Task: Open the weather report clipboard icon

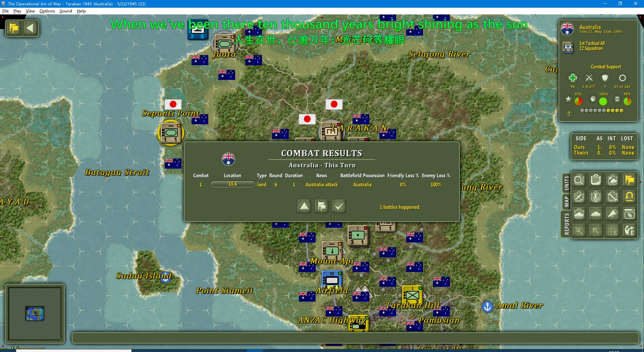Action: click(x=612, y=180)
